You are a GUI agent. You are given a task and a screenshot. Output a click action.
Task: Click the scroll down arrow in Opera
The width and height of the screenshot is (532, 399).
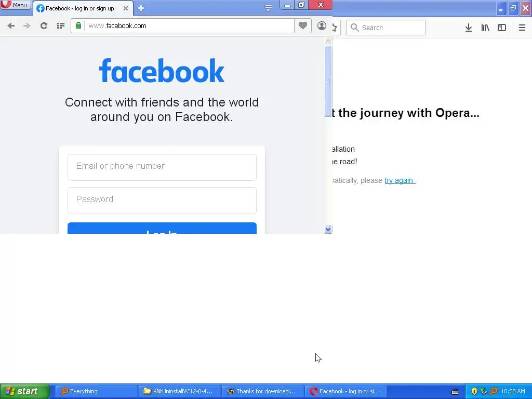328,229
